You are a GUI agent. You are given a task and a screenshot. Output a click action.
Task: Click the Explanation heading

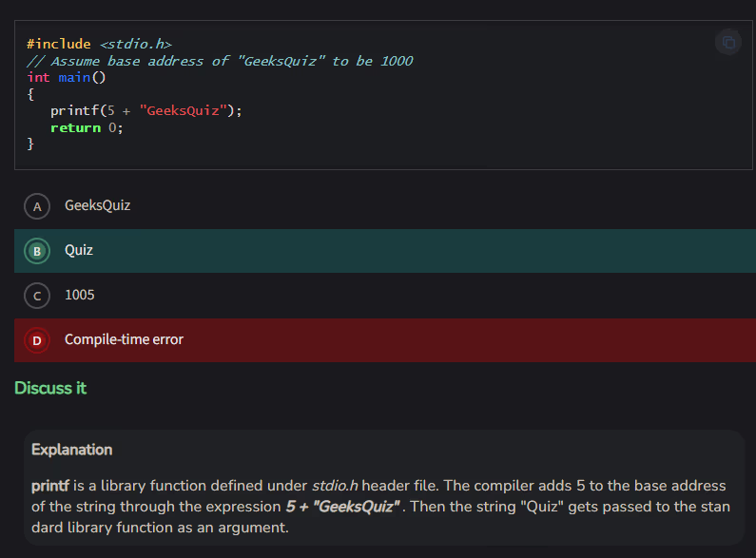point(71,450)
